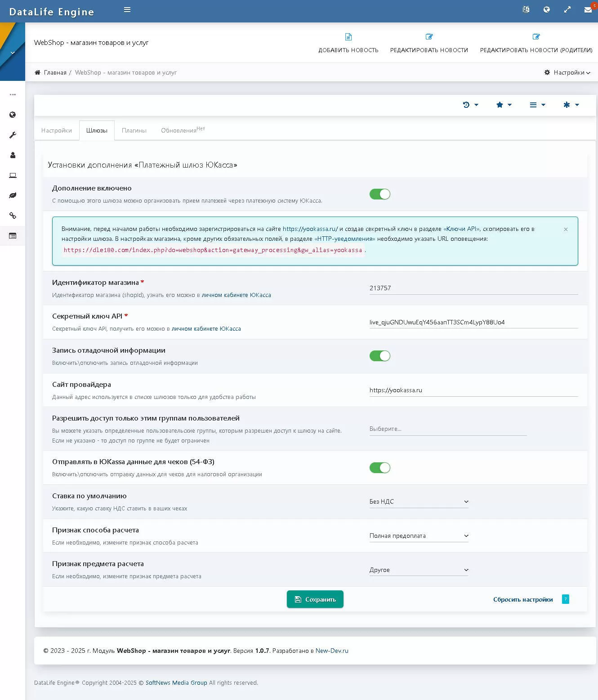This screenshot has width=598, height=700.
Task: Open the New-Dev.ru link in footer
Action: 332,651
